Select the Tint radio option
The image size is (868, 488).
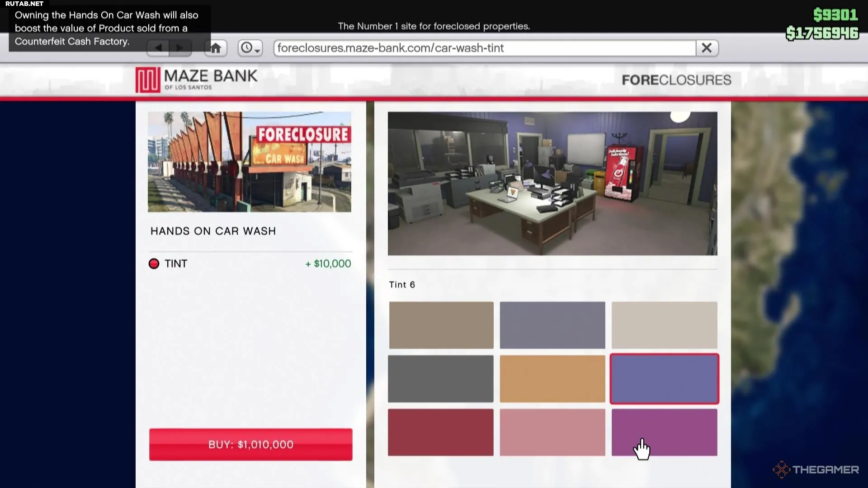[x=154, y=264]
